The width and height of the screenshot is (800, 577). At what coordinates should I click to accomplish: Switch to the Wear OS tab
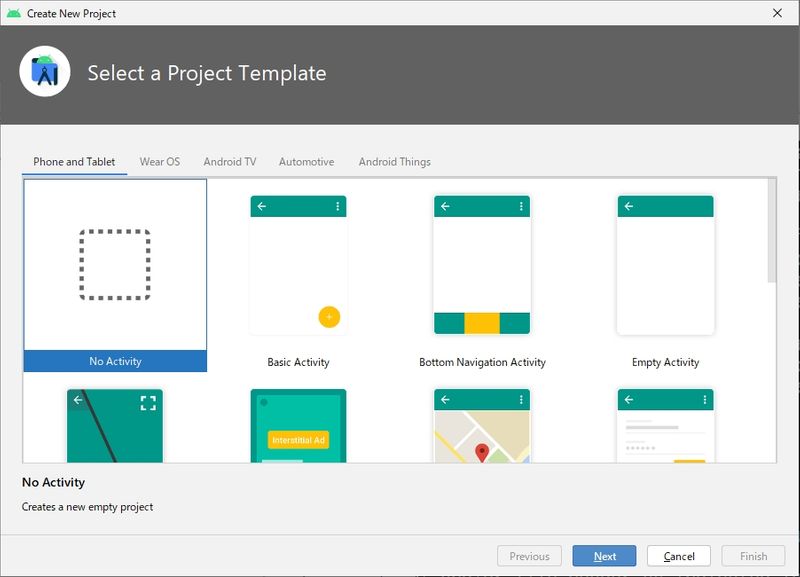click(159, 162)
